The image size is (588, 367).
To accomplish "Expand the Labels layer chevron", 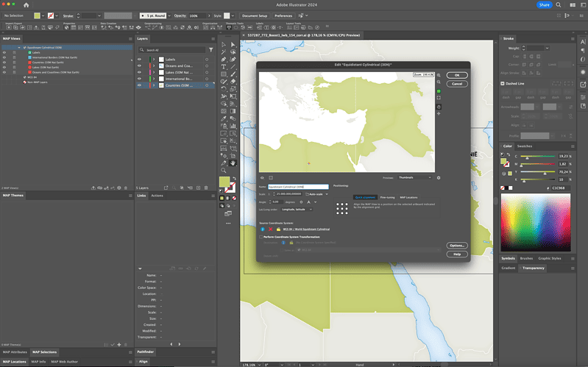I will coord(154,60).
